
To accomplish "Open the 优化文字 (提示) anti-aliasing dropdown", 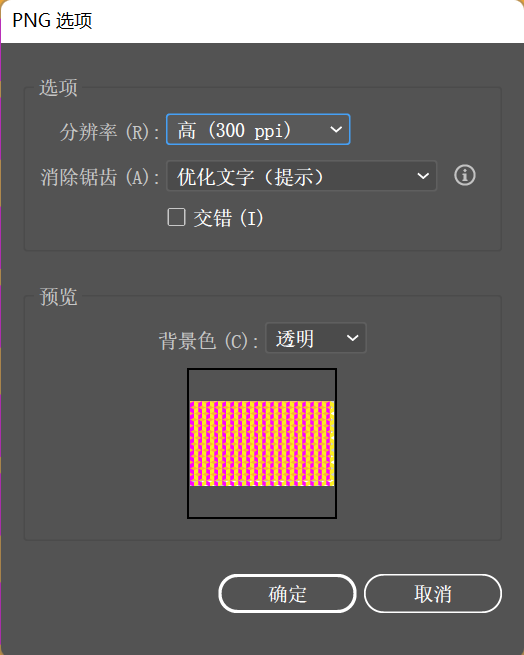I will [x=301, y=176].
